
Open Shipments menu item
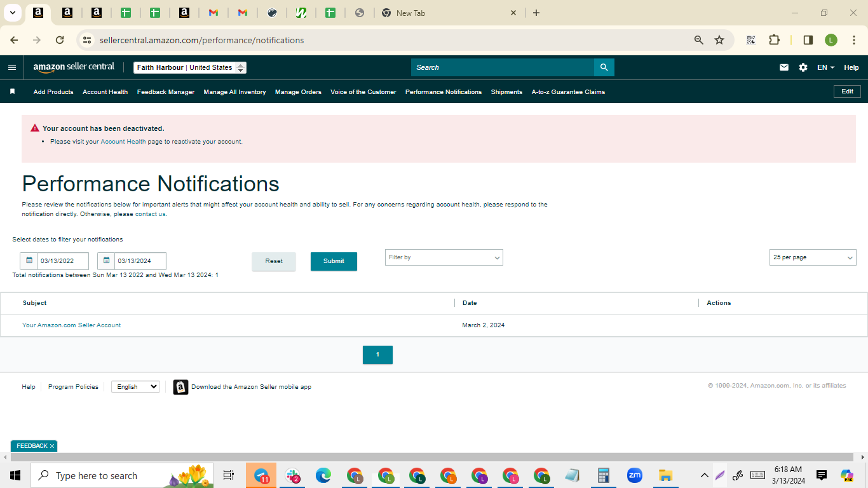point(506,91)
